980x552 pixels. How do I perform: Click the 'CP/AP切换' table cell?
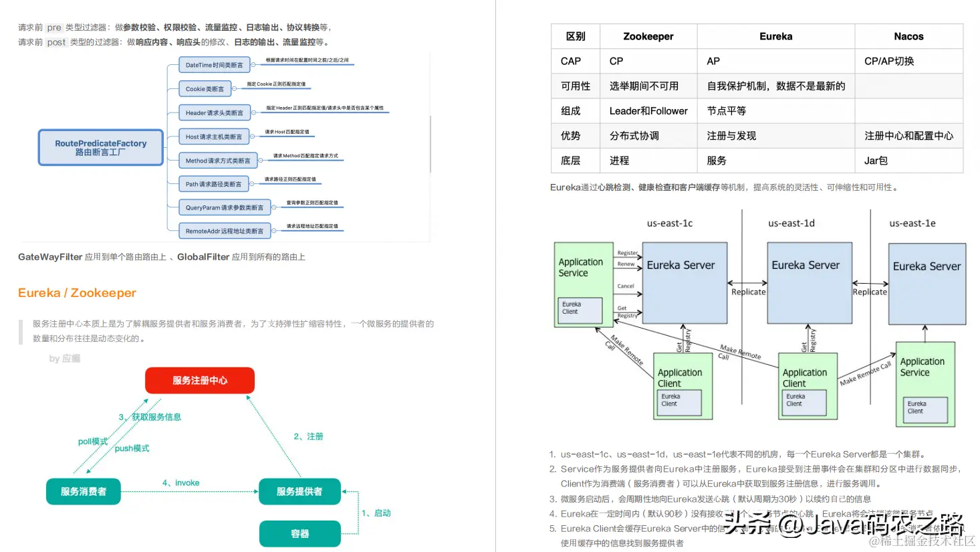pos(909,61)
